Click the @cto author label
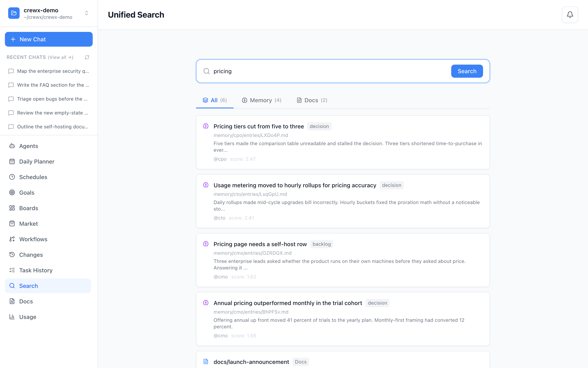The height and width of the screenshot is (368, 588). tap(219, 218)
